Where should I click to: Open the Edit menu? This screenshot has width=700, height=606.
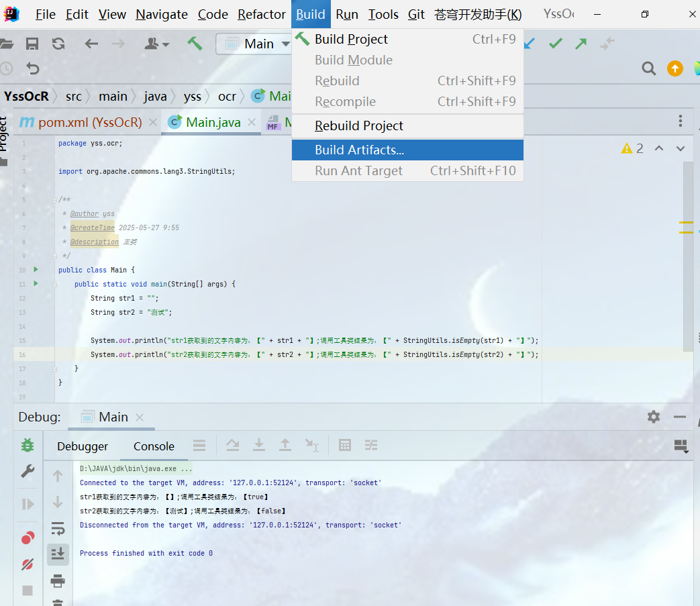[77, 14]
